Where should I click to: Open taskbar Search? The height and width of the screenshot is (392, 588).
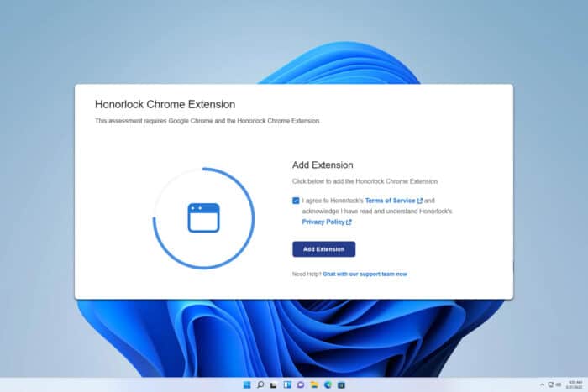pos(260,385)
